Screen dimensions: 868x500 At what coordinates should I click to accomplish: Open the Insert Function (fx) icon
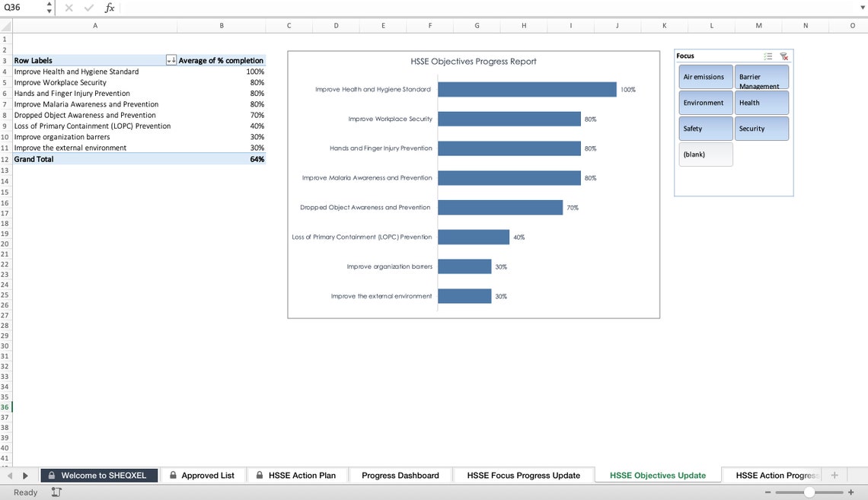click(x=109, y=7)
